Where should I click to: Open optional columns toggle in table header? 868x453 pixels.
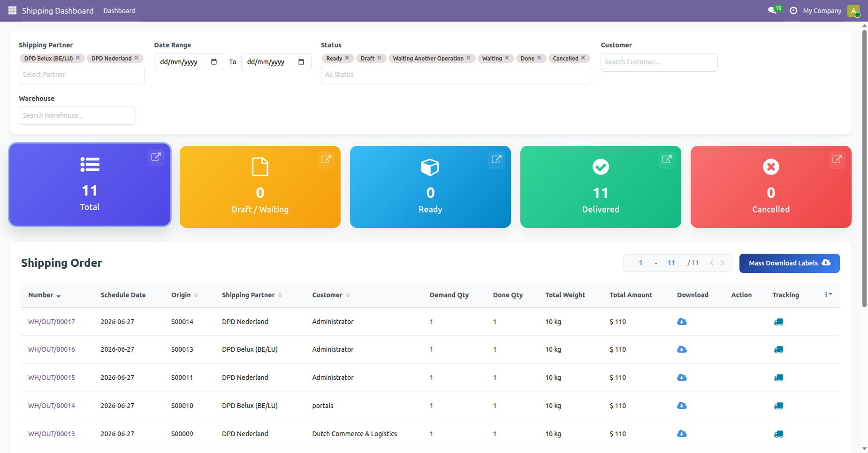pos(828,294)
